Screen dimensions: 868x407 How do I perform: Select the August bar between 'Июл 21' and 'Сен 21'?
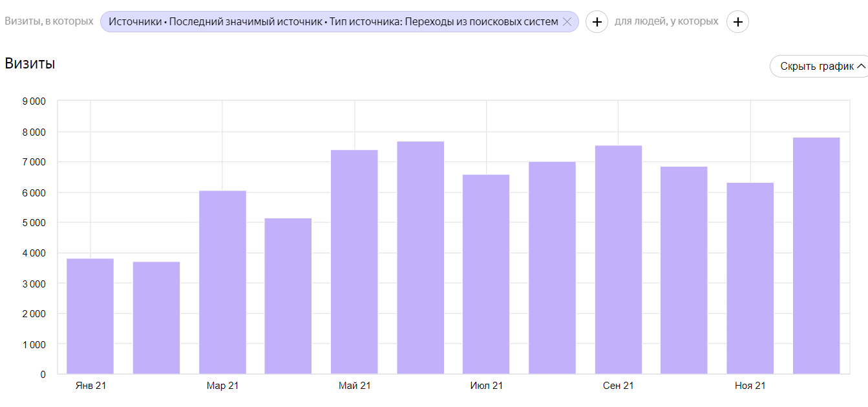552,268
